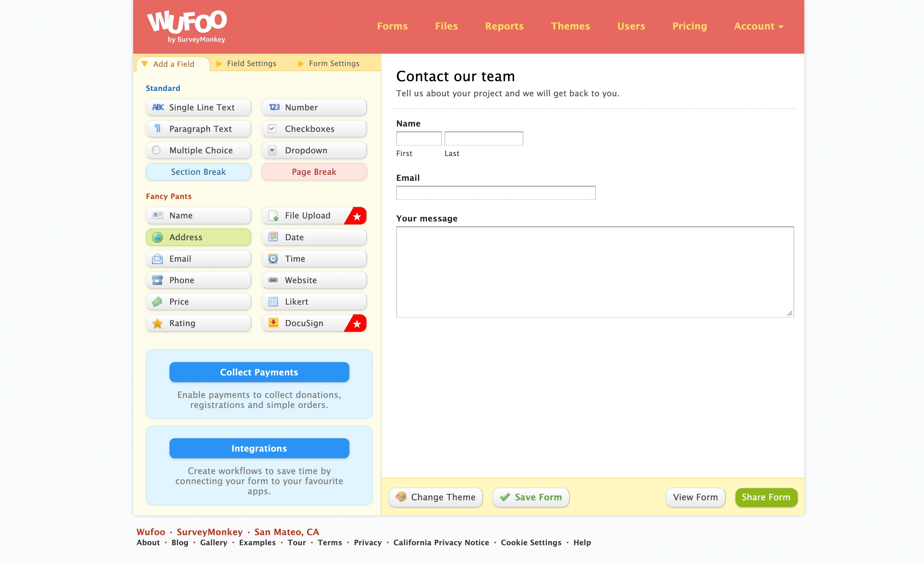Open the Themes page
The width and height of the screenshot is (924, 565).
570,26
